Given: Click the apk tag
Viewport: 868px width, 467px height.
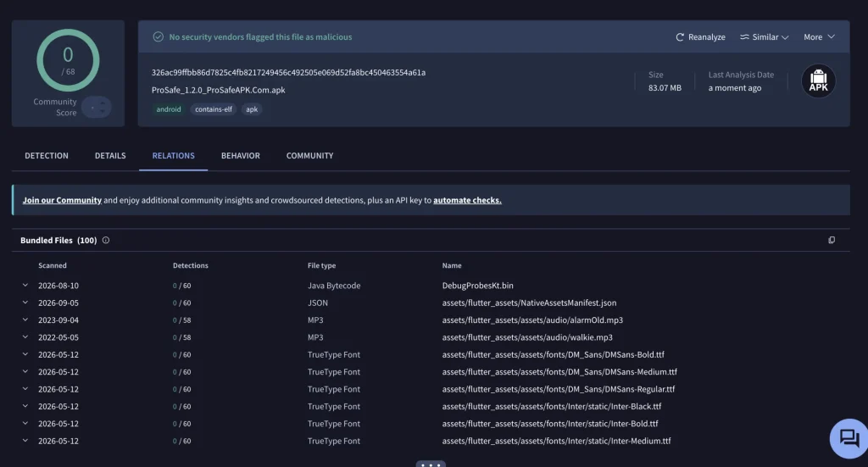Looking at the screenshot, I should point(252,109).
